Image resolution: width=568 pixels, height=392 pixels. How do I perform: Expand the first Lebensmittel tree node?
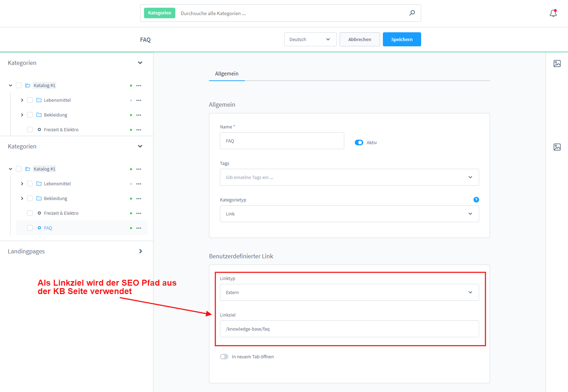pyautogui.click(x=22, y=100)
